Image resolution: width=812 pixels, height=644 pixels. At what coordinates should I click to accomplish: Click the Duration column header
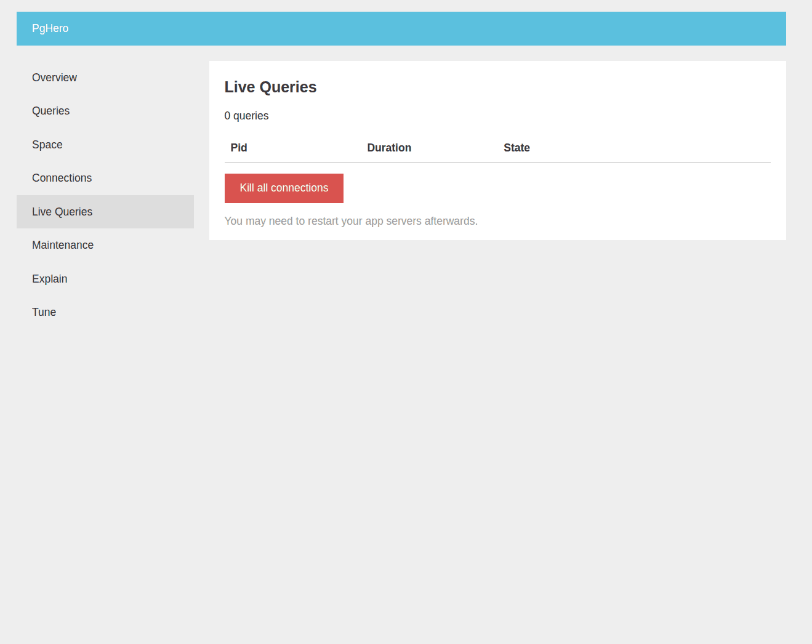tap(389, 148)
